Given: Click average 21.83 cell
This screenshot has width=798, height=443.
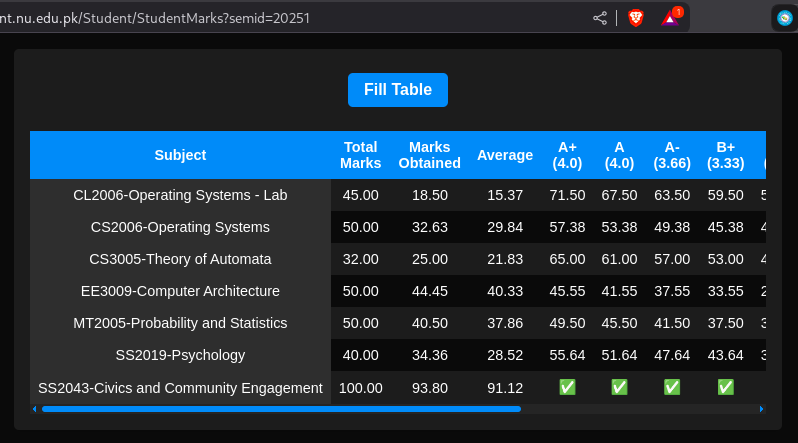Looking at the screenshot, I should [x=505, y=259].
